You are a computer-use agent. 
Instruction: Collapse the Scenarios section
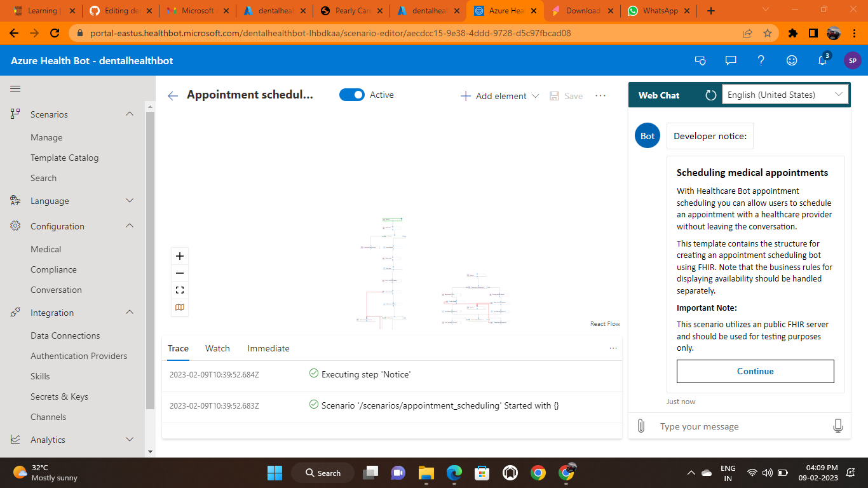point(130,114)
